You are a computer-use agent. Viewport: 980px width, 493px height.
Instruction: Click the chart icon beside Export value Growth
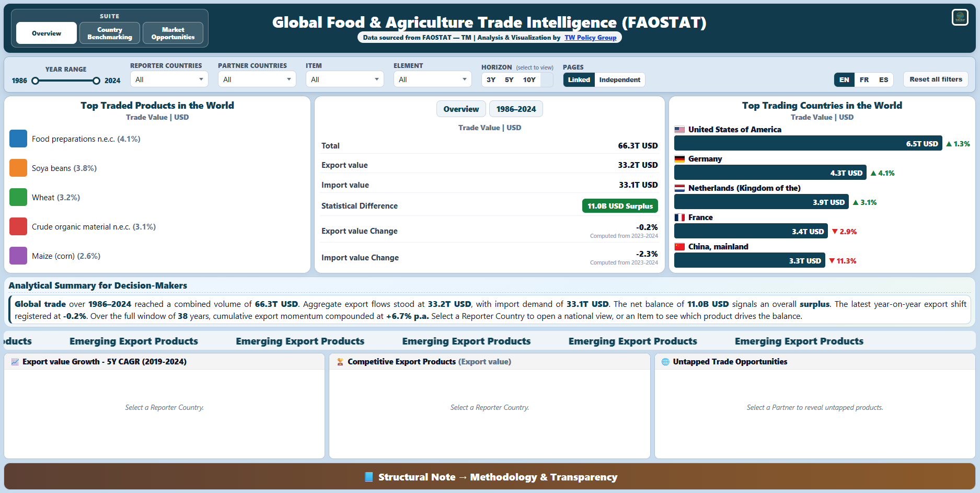(15, 362)
